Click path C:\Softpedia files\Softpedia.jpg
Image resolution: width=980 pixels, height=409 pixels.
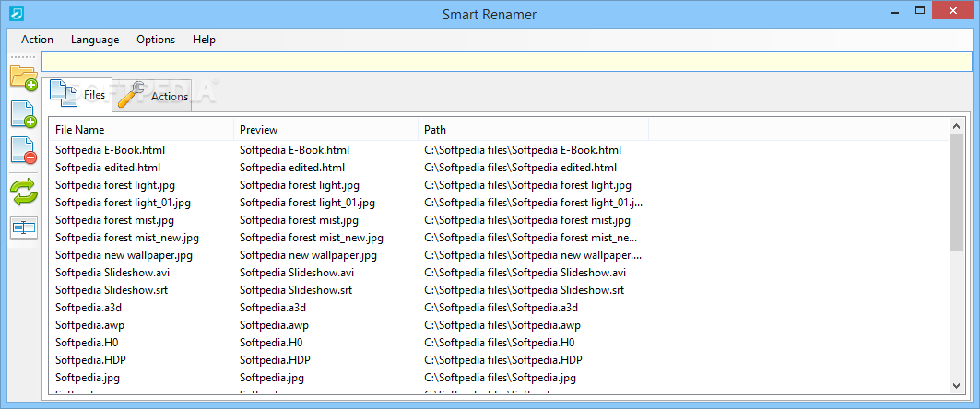500,377
